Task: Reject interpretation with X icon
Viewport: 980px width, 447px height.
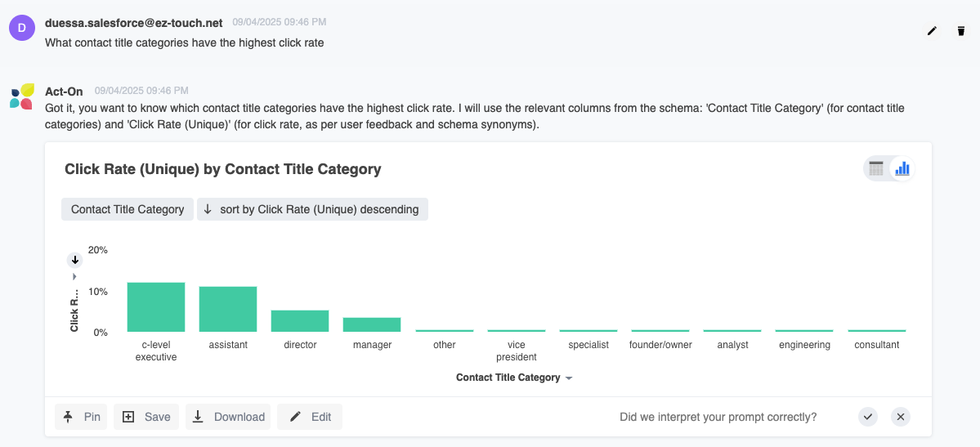Action: pos(901,417)
